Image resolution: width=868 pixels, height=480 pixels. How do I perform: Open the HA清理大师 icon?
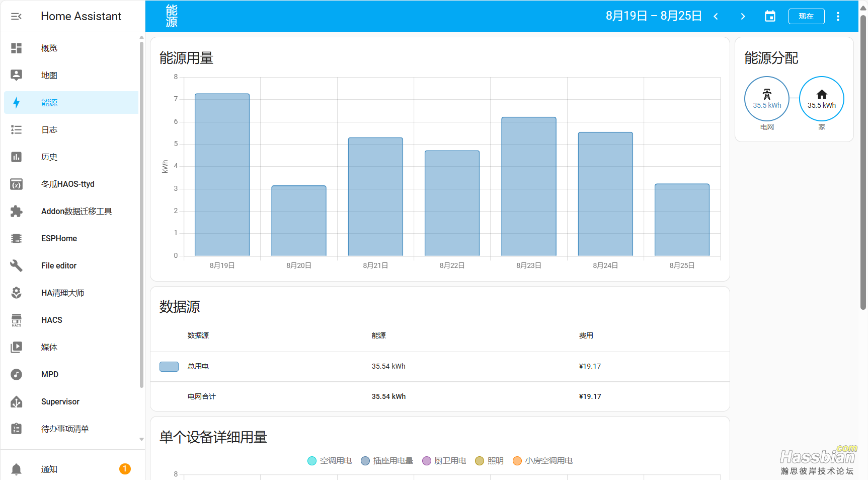click(17, 293)
